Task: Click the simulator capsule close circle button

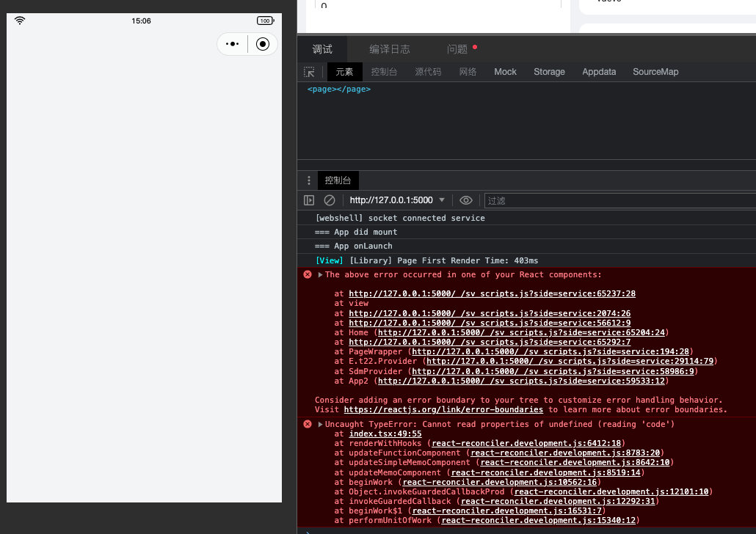Action: click(263, 44)
